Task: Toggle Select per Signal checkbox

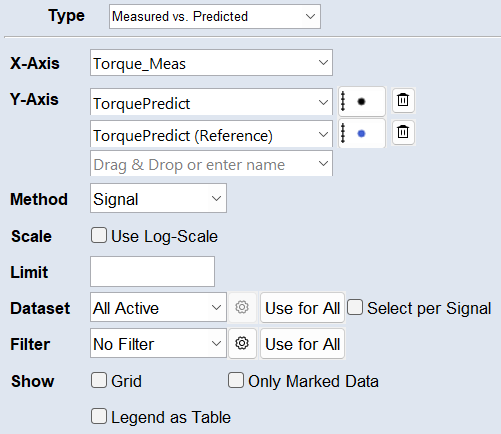Action: tap(355, 307)
